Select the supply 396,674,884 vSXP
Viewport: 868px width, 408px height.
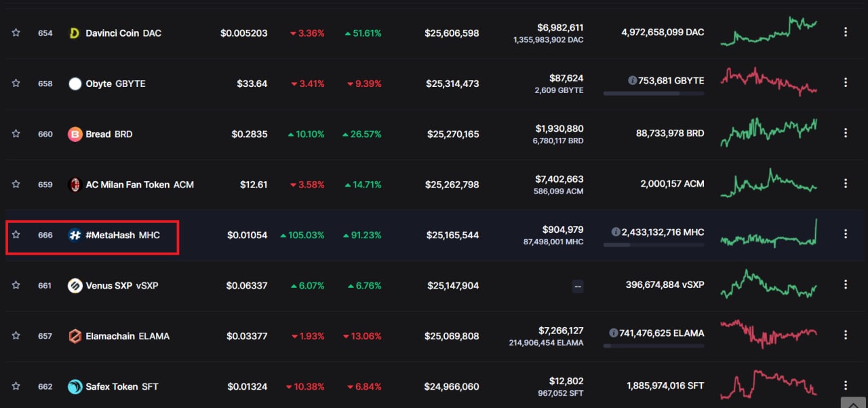[665, 284]
